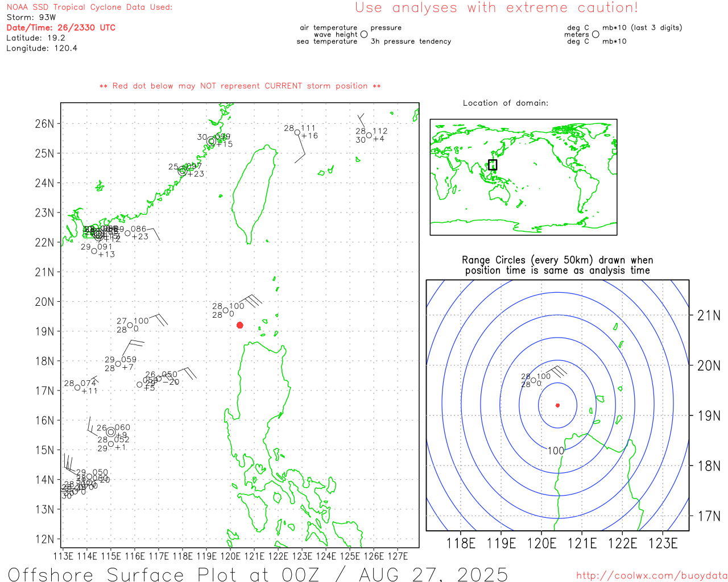Viewport: 728px width, 582px height.
Task: Click the station with 091 +13 reading
Action: (94, 251)
